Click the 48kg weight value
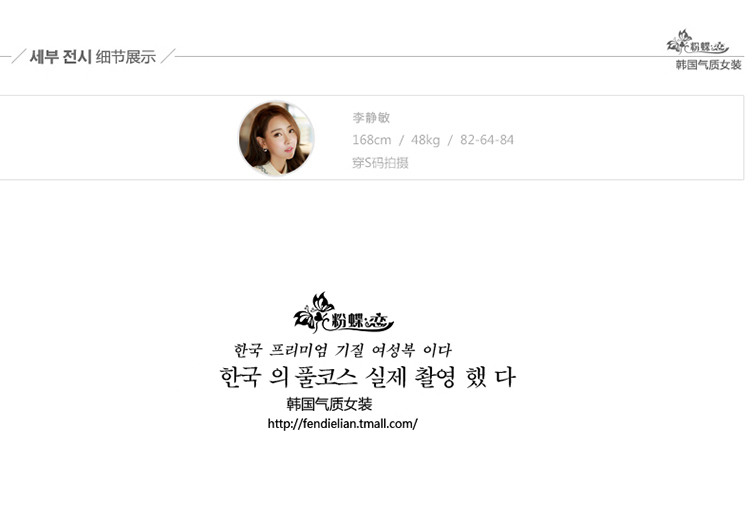The image size is (750, 520). click(425, 140)
